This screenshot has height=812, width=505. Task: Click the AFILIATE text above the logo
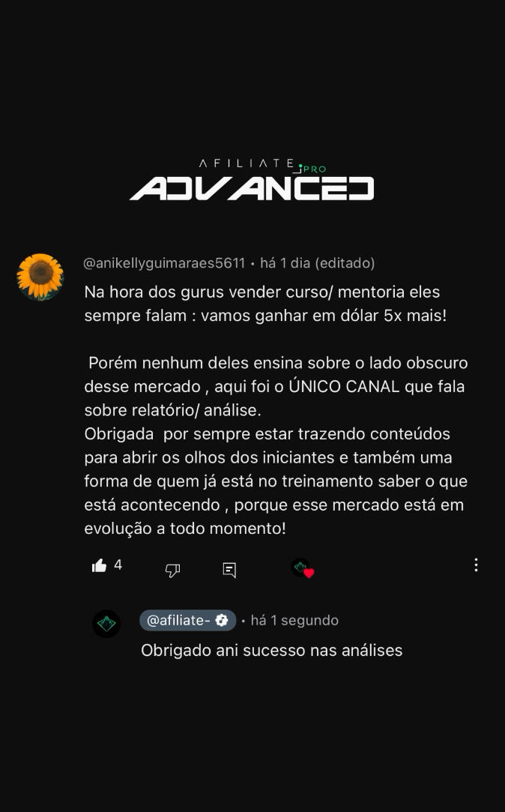pyautogui.click(x=247, y=163)
